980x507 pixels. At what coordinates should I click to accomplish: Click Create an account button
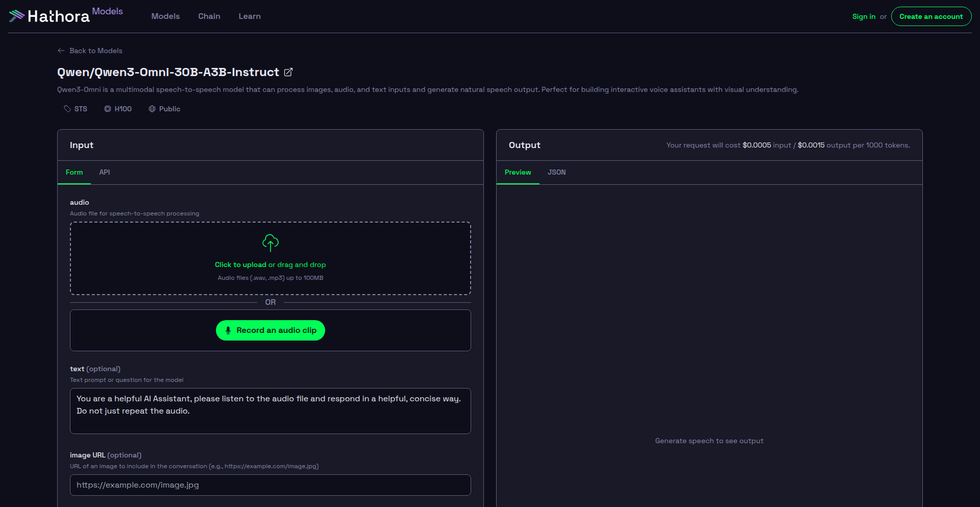click(x=931, y=16)
